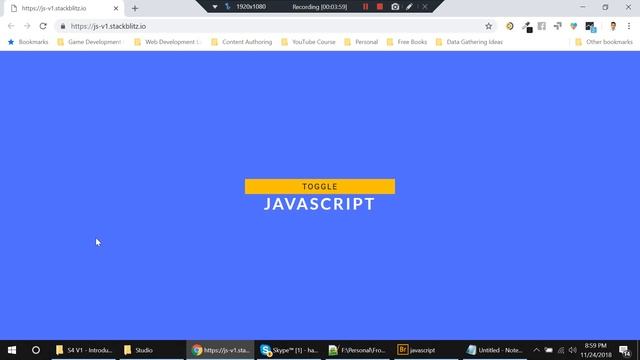This screenshot has height=360, width=640.
Task: Click the orange TOGGLE button
Action: point(320,187)
